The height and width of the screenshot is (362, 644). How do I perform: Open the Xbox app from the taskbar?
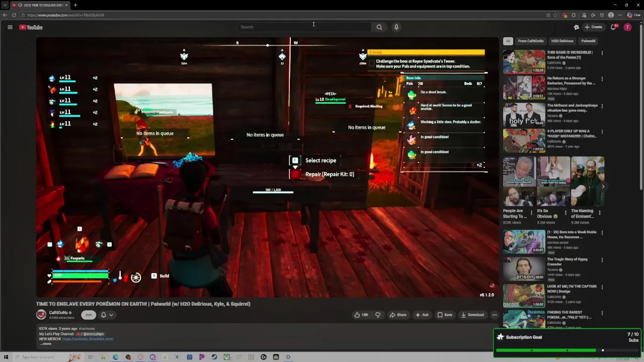coord(227,357)
